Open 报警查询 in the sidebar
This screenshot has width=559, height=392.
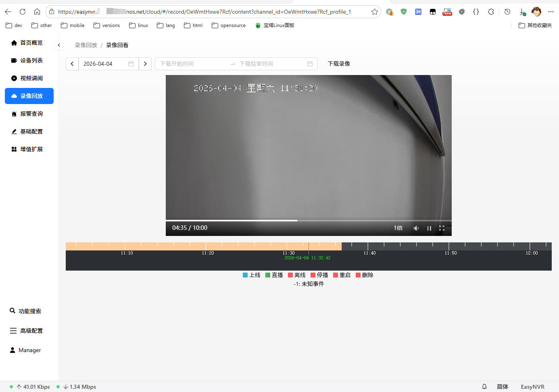pos(29,114)
